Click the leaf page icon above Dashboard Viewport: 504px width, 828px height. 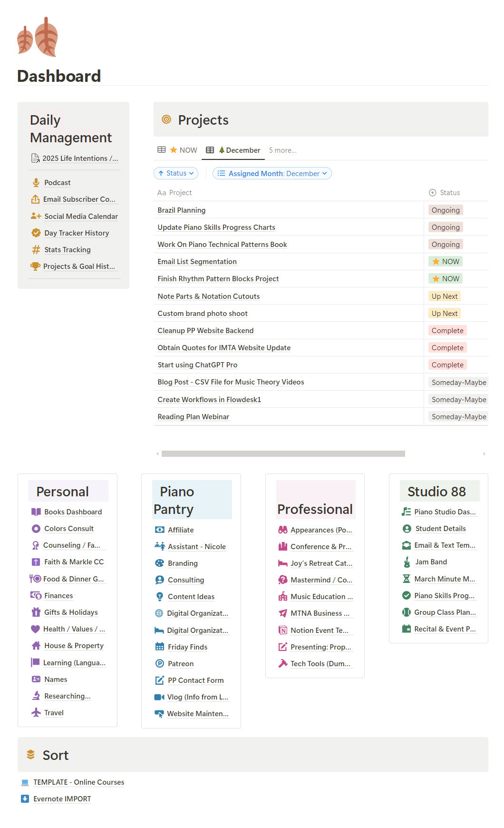click(38, 37)
